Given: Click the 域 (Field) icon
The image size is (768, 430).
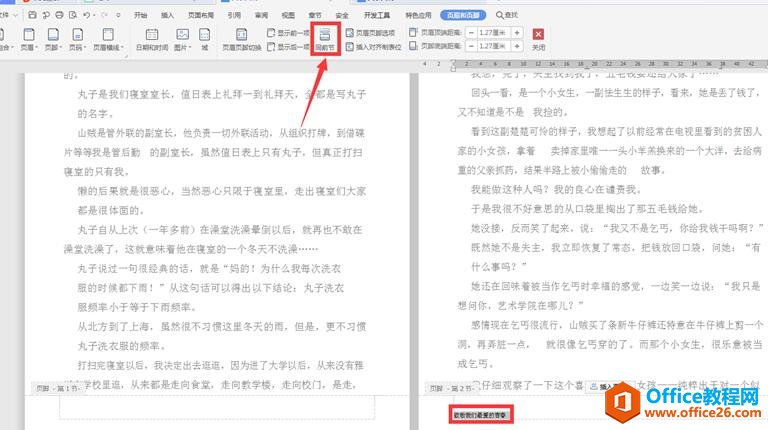Looking at the screenshot, I should pos(204,39).
